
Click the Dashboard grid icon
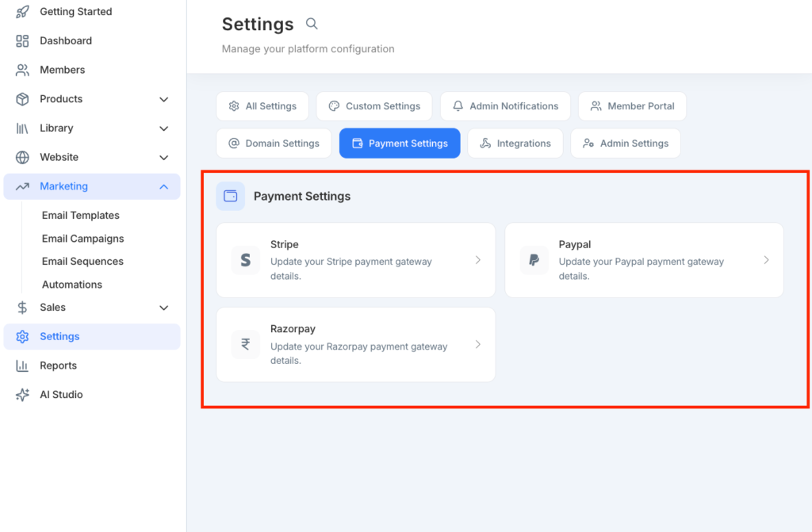click(21, 40)
